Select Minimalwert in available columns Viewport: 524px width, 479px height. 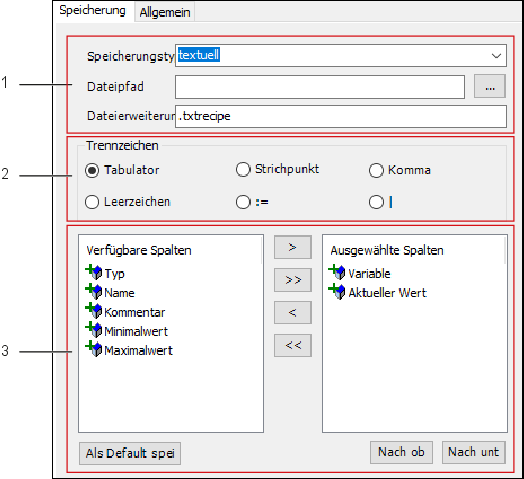[x=136, y=332]
